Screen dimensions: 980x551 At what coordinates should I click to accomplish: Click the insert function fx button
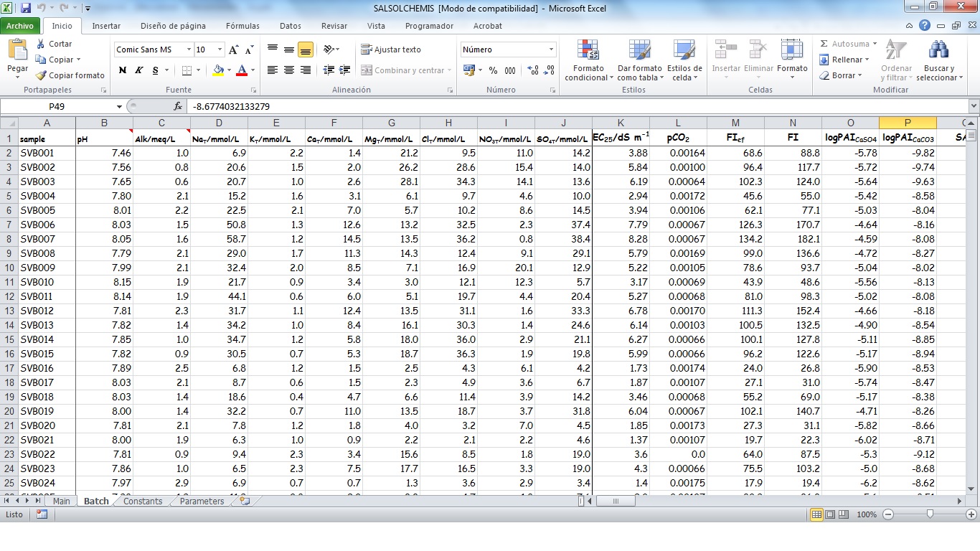click(x=178, y=106)
